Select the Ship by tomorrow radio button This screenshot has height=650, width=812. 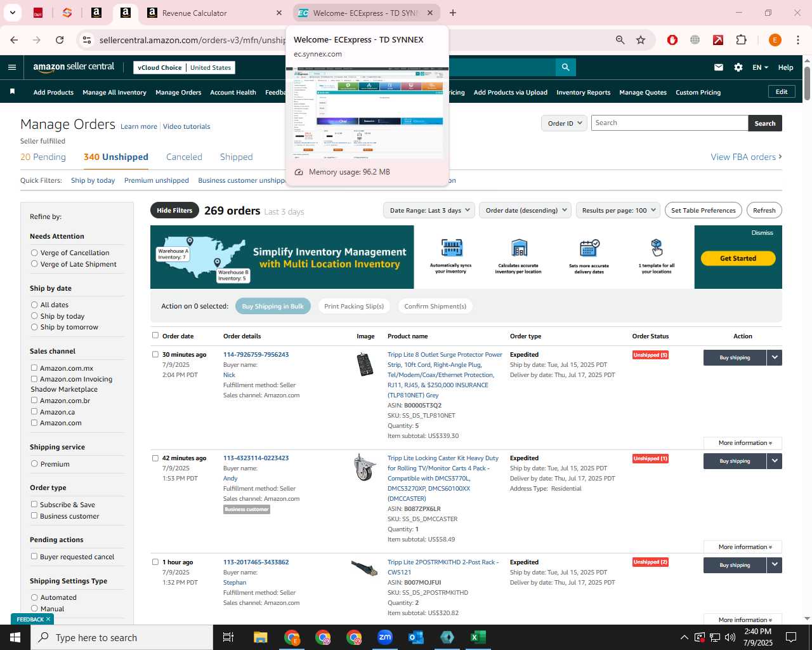pyautogui.click(x=34, y=327)
